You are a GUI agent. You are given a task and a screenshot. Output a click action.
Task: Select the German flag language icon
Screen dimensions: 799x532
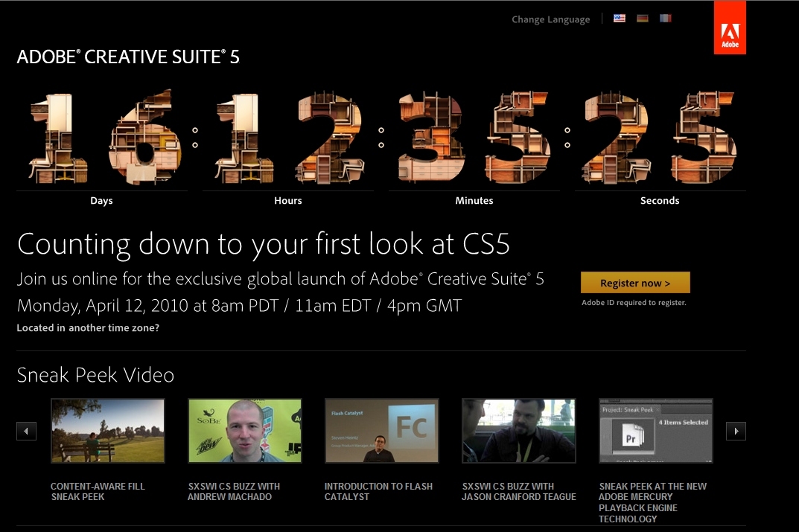click(643, 19)
